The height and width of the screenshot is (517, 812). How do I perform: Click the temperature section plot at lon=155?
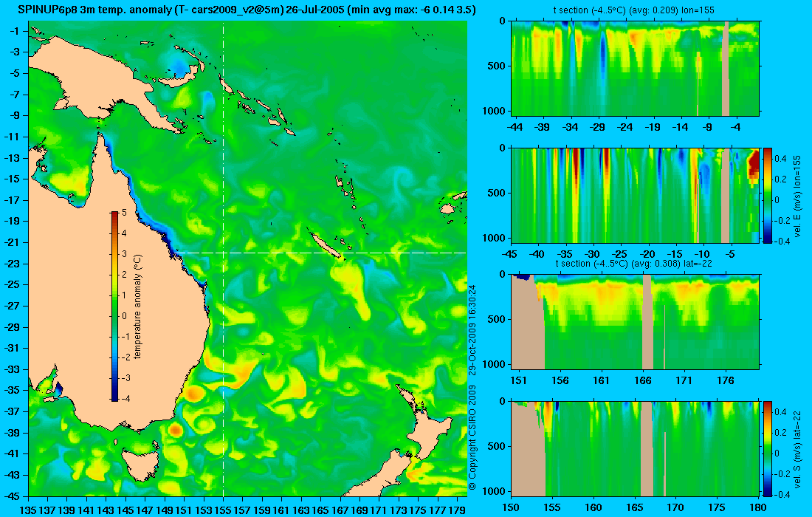[636, 69]
